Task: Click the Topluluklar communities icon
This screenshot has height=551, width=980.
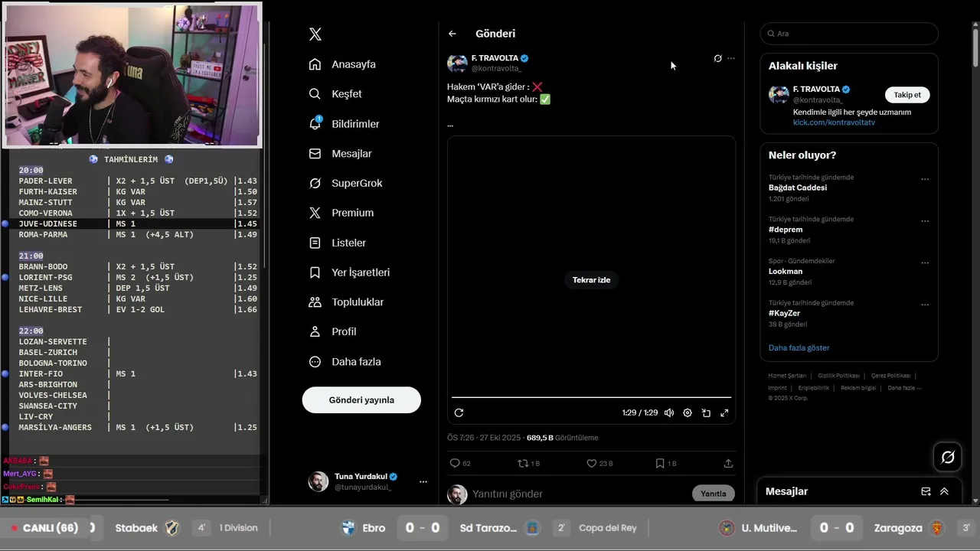Action: point(315,302)
